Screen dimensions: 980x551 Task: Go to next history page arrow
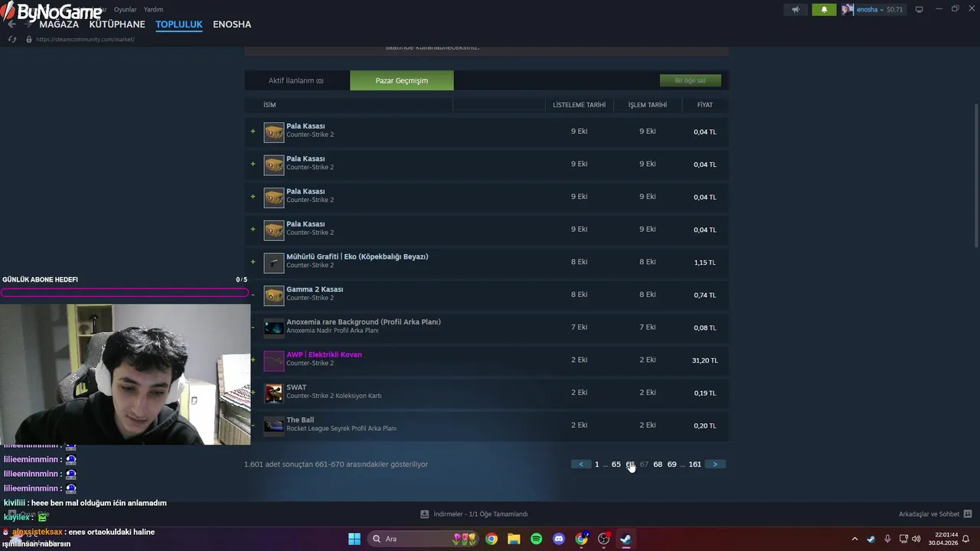tap(715, 465)
